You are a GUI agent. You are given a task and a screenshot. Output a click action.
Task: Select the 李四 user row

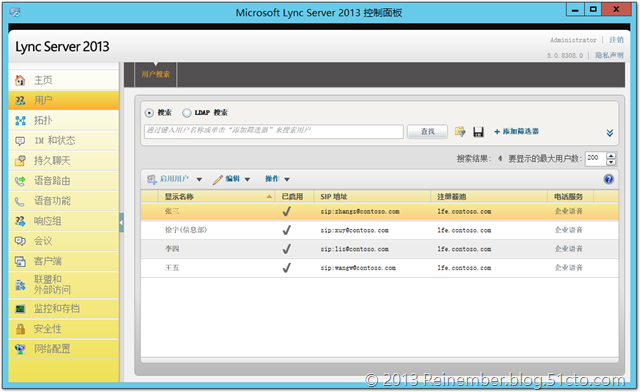pyautogui.click(x=380, y=249)
